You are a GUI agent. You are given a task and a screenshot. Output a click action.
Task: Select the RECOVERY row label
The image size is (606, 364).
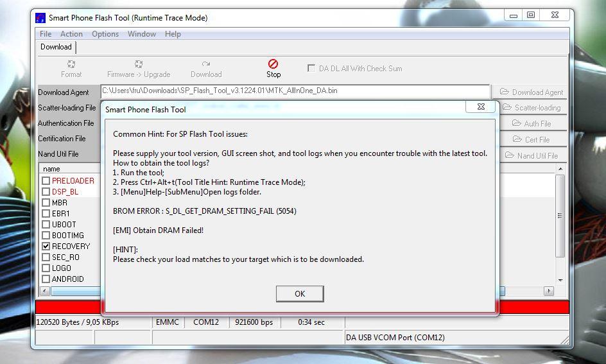[71, 246]
